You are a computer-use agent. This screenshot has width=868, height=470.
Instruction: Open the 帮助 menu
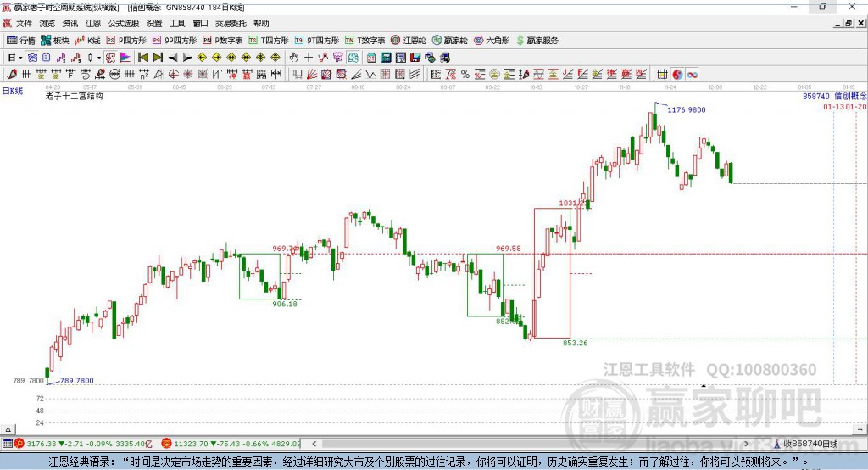[261, 23]
